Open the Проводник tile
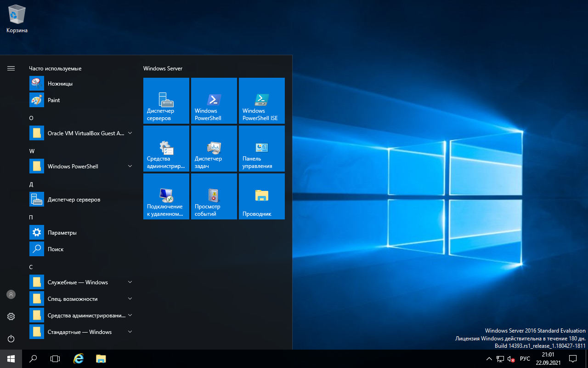The height and width of the screenshot is (368, 588). point(261,196)
